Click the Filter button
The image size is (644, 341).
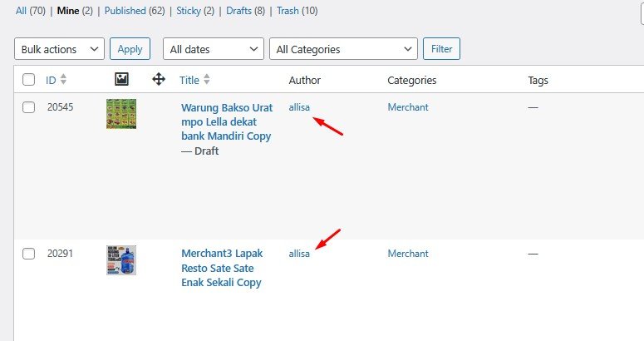[441, 49]
